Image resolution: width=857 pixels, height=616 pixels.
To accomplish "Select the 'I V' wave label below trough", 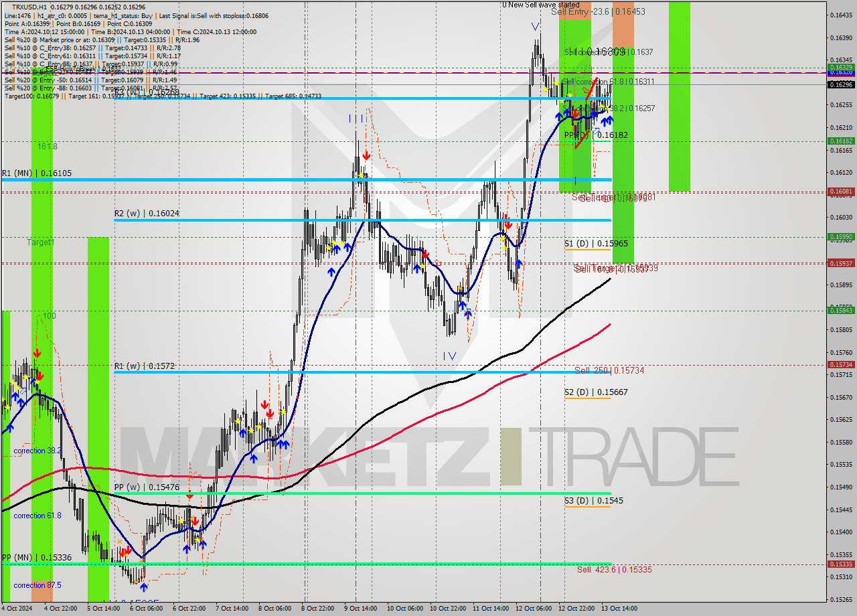I will tap(449, 356).
